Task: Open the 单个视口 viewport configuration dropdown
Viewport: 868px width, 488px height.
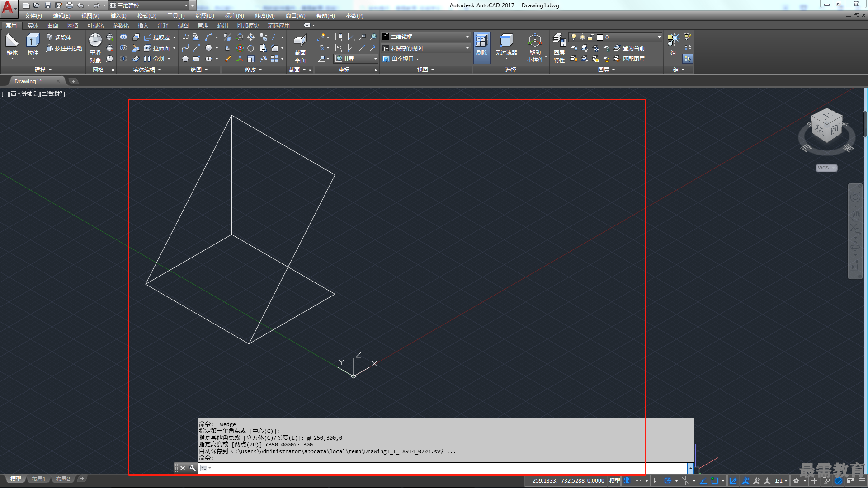Action: click(401, 59)
